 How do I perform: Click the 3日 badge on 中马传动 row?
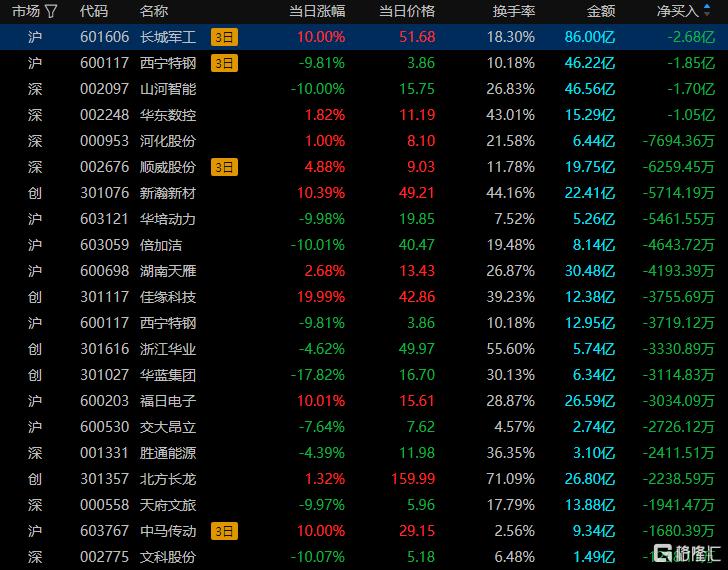point(224,531)
